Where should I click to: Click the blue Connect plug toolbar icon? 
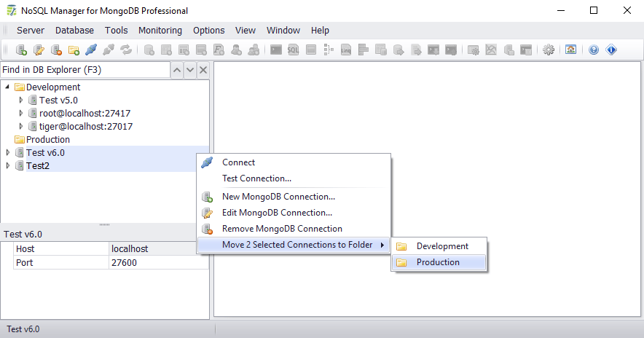pyautogui.click(x=91, y=50)
